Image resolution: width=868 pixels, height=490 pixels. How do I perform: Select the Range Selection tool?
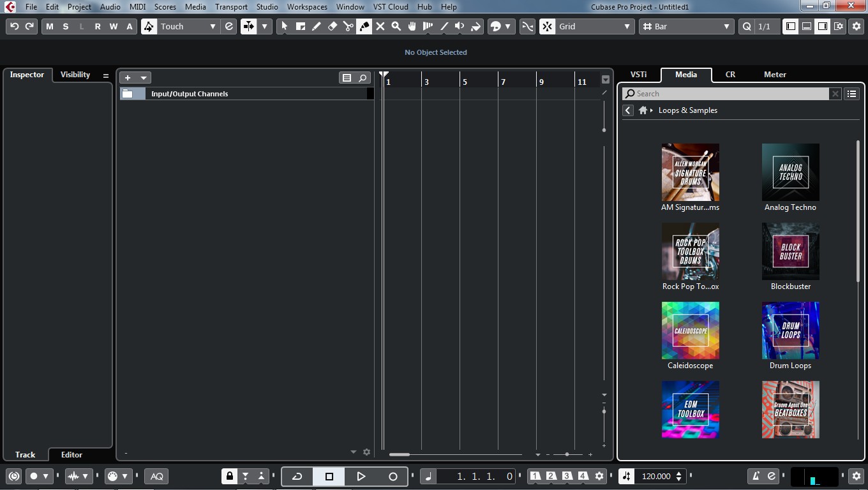(300, 26)
